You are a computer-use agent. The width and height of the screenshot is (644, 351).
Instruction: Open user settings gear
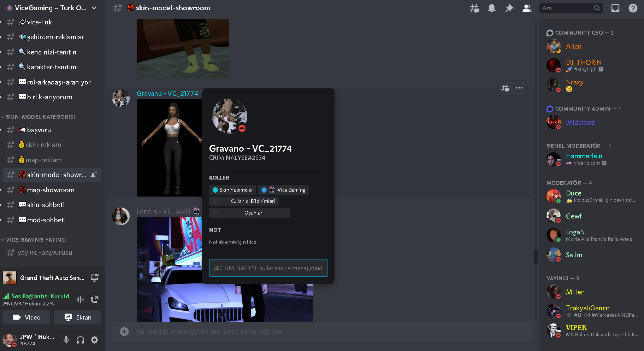[x=94, y=340]
